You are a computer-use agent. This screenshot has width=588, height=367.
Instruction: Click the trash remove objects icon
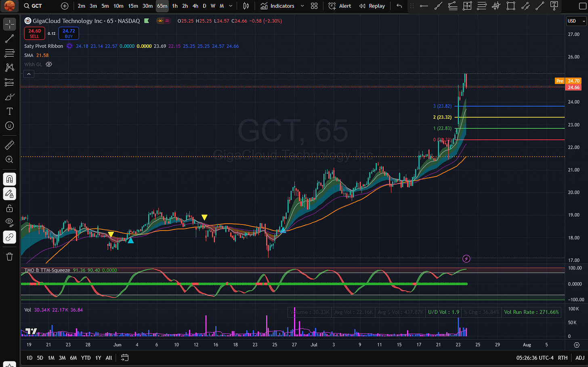(x=10, y=256)
